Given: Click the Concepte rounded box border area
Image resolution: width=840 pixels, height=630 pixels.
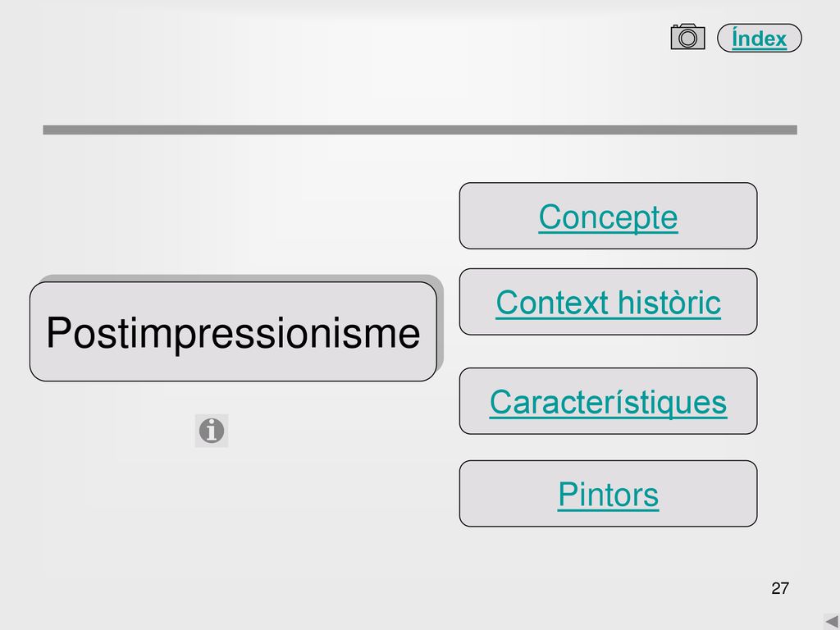Looking at the screenshot, I should tap(608, 216).
